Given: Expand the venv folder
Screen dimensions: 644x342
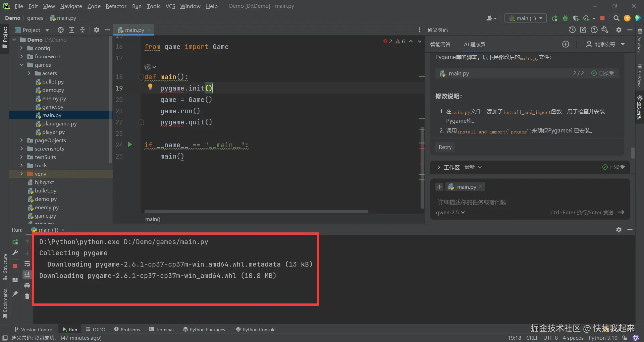Looking at the screenshot, I should point(21,174).
